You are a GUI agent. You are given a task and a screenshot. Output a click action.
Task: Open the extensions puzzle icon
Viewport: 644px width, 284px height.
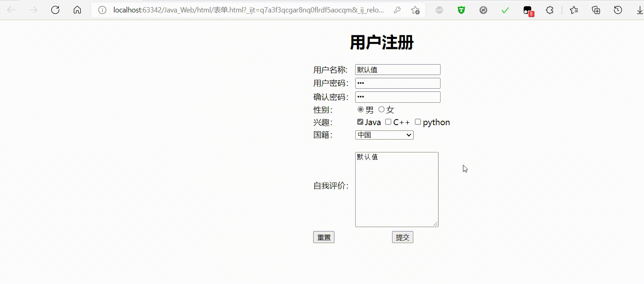click(550, 10)
